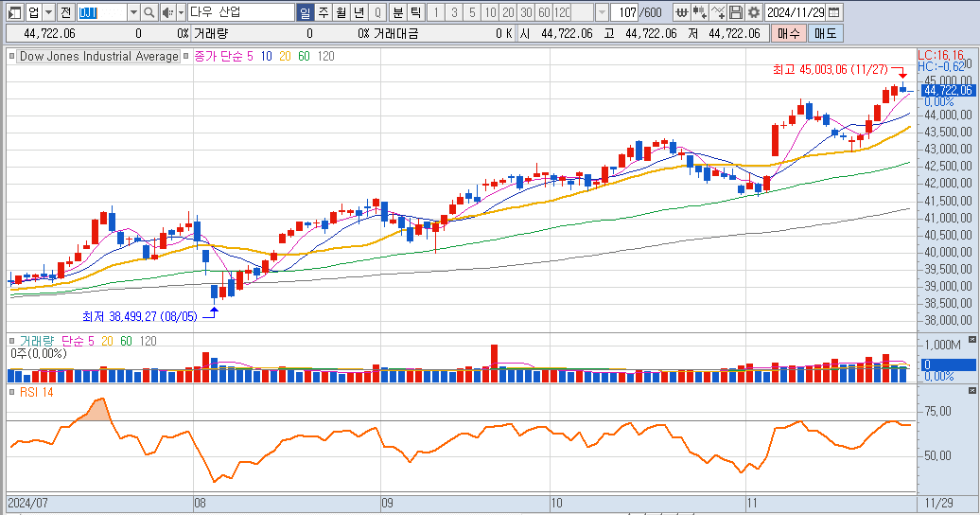Select the gray 120 price average legend

(325, 56)
